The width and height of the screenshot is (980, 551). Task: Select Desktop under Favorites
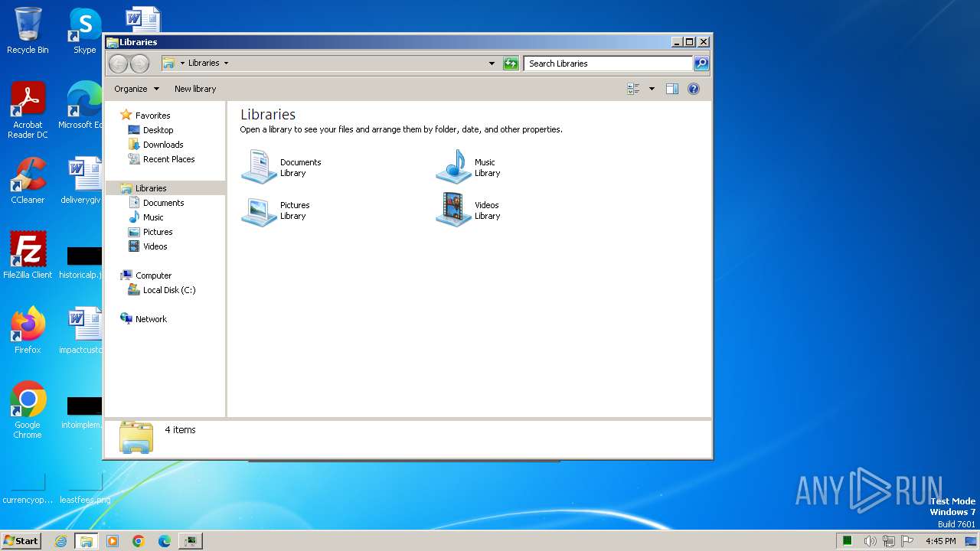pos(158,130)
